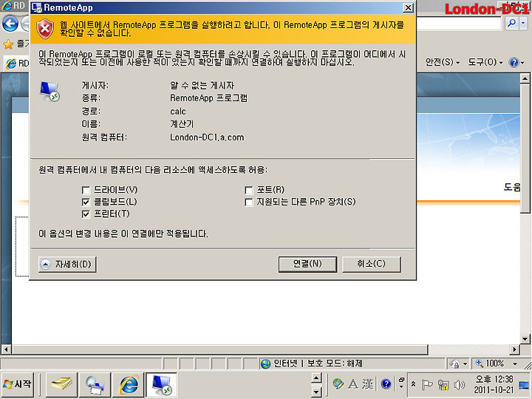Open the 시작 Start menu
Screen dimensions: 532x399
17,384
